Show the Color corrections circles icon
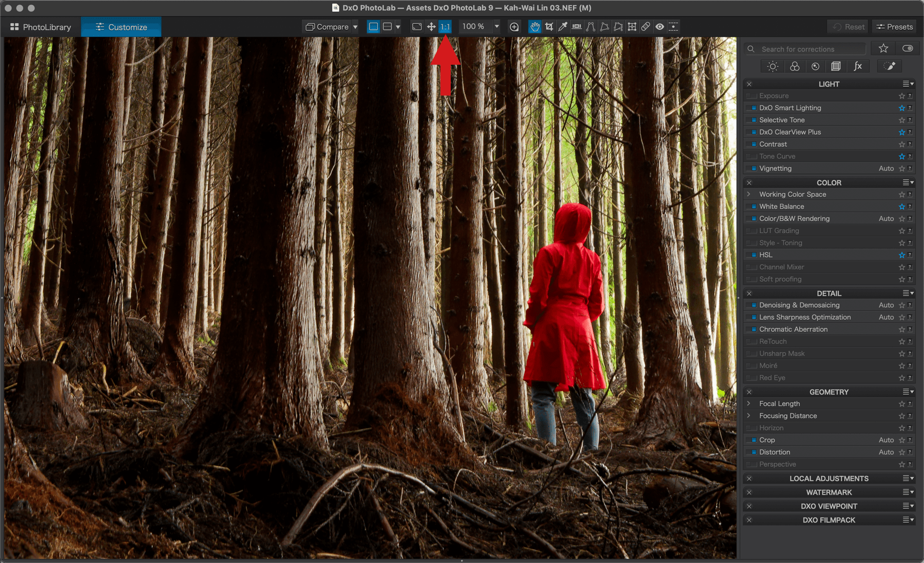Image resolution: width=924 pixels, height=563 pixels. (x=795, y=66)
